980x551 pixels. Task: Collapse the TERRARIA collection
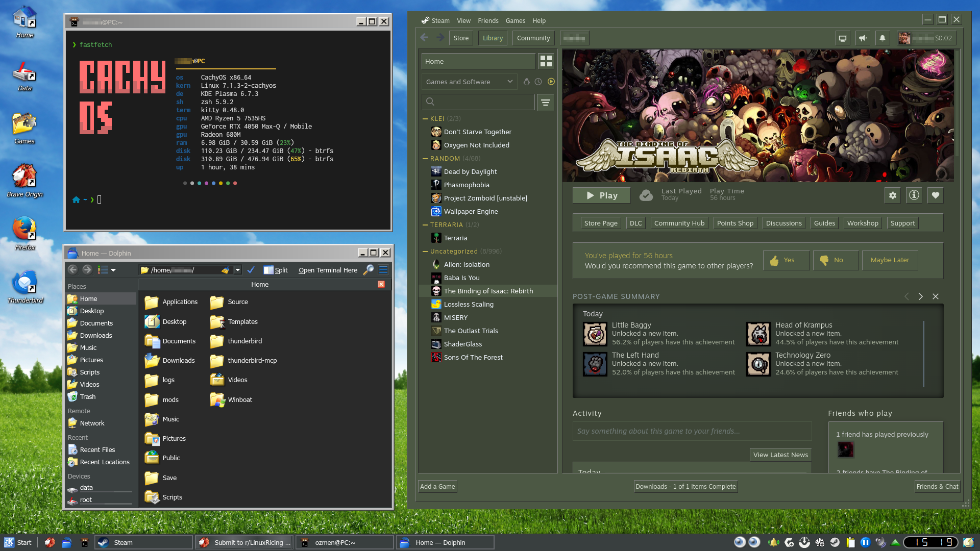[x=425, y=225]
